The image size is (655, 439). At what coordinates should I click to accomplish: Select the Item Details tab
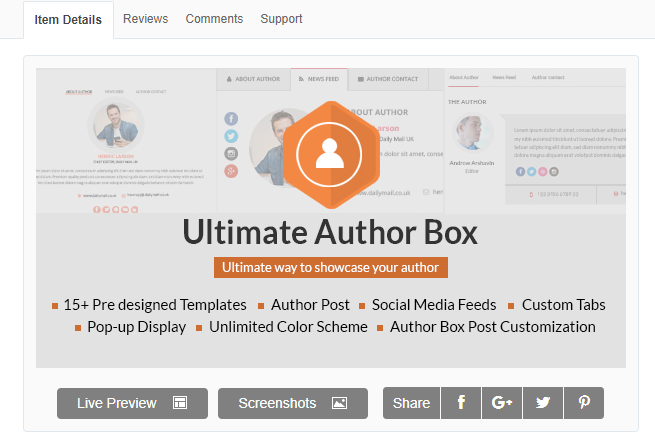68,20
